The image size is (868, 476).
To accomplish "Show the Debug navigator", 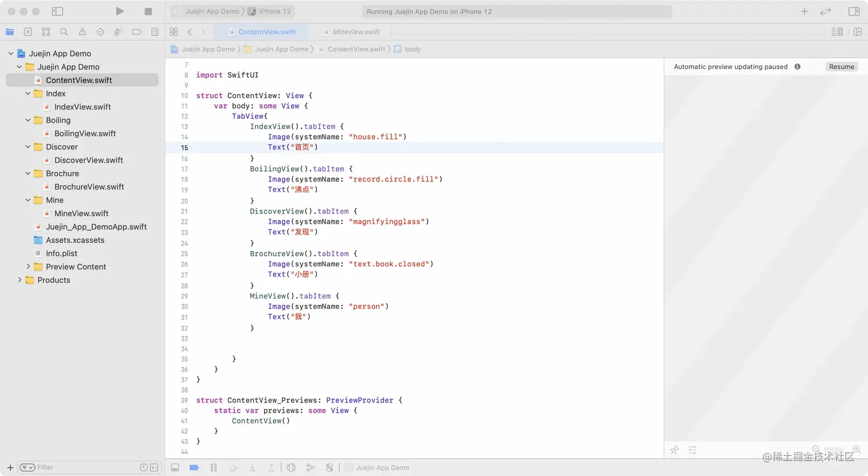I will pos(119,32).
